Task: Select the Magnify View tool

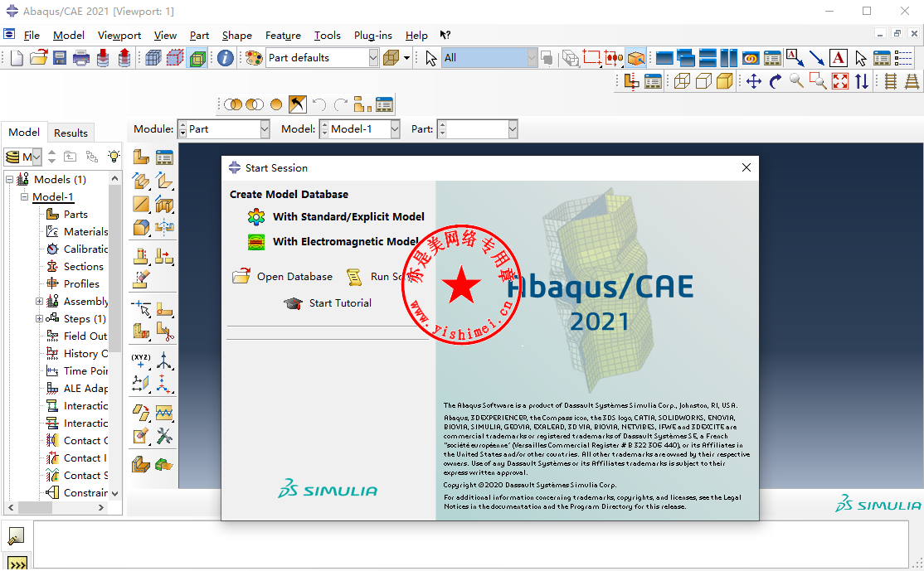Action: (796, 81)
